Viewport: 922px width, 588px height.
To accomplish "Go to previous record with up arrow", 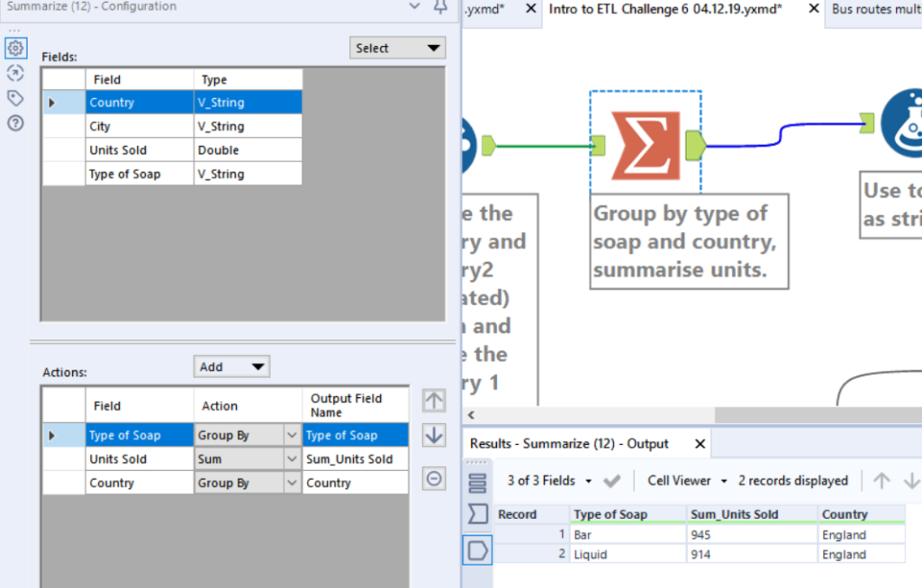I will 881,481.
